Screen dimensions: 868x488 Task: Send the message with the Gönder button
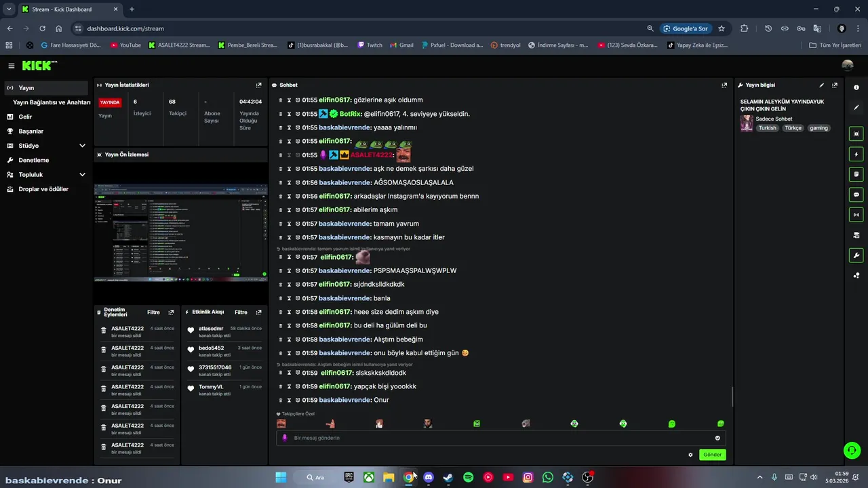click(x=712, y=455)
